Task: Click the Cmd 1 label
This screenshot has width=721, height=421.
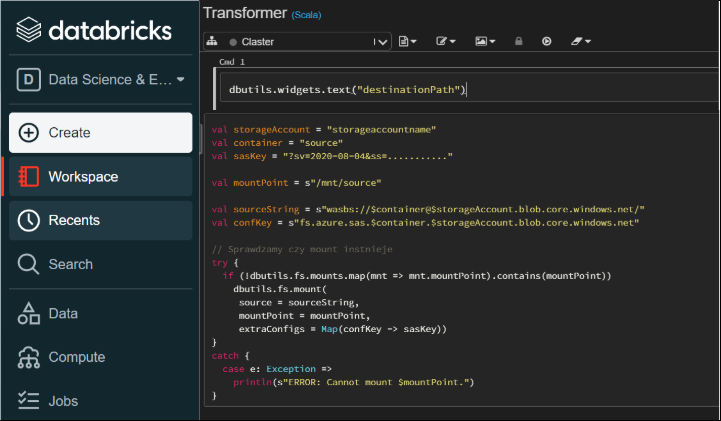Action: pos(232,62)
